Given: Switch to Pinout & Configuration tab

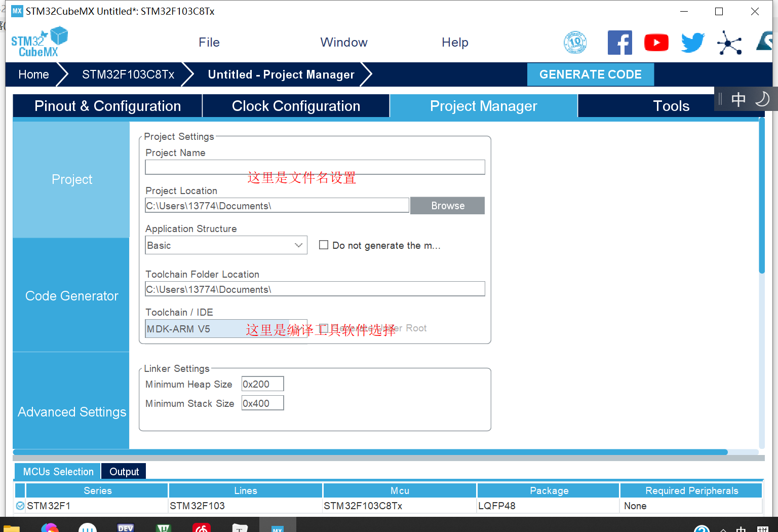Looking at the screenshot, I should 107,106.
